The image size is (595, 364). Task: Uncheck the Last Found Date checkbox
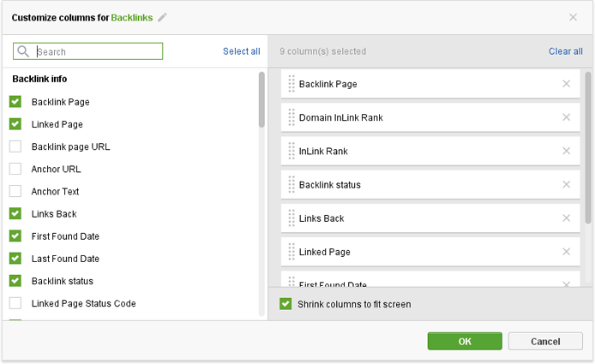(15, 258)
